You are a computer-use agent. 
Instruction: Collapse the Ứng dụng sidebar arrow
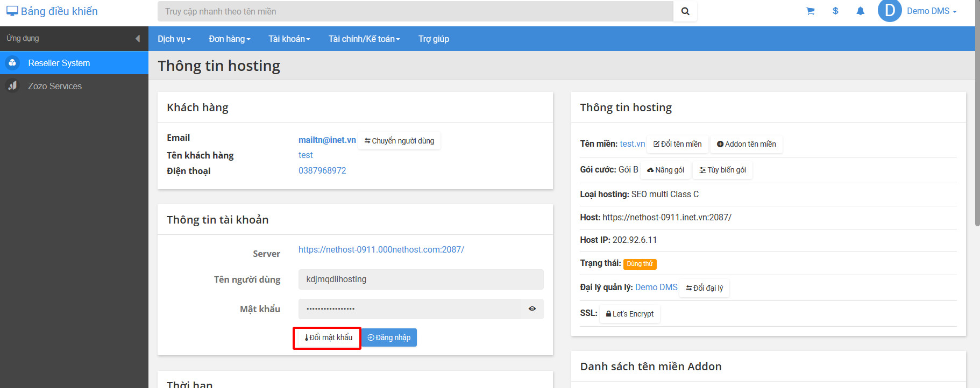138,39
